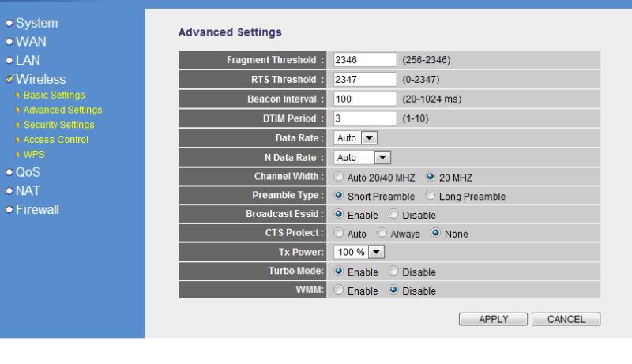
Task: Open the NAT menu section
Action: 28,190
